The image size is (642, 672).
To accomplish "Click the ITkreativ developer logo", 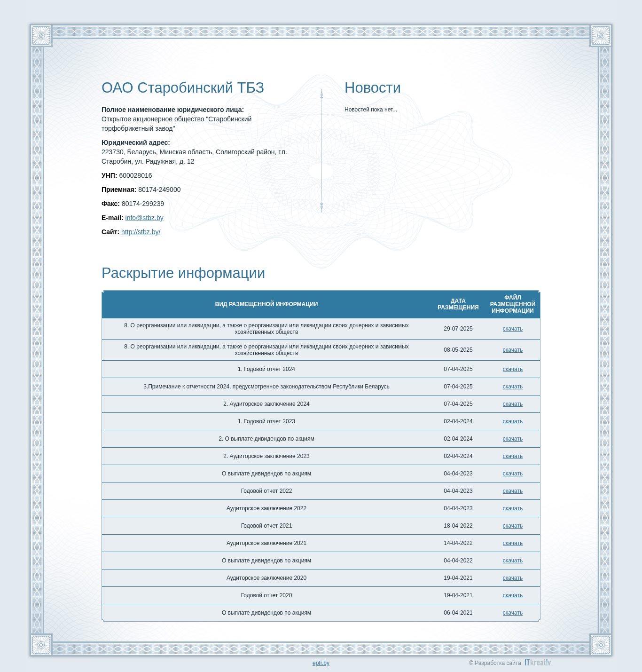I will point(538,662).
